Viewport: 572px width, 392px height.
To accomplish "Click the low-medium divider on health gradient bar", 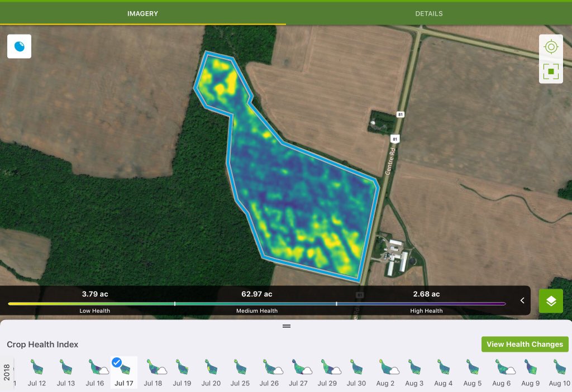I will pos(175,303).
